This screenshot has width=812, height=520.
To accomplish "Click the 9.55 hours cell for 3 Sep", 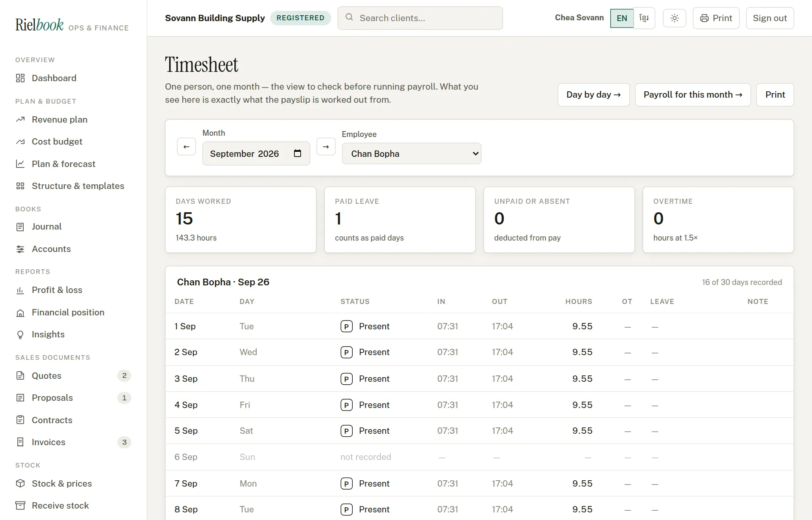I will [582, 379].
